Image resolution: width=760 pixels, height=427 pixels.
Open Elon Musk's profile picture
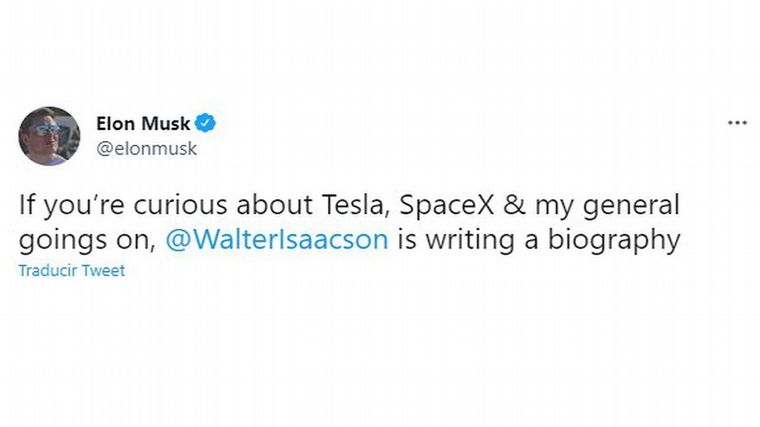(x=48, y=135)
